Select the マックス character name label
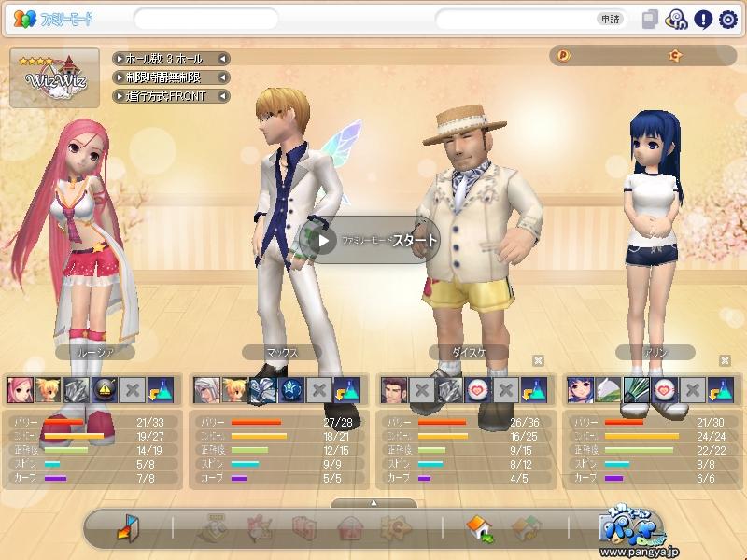 282,353
